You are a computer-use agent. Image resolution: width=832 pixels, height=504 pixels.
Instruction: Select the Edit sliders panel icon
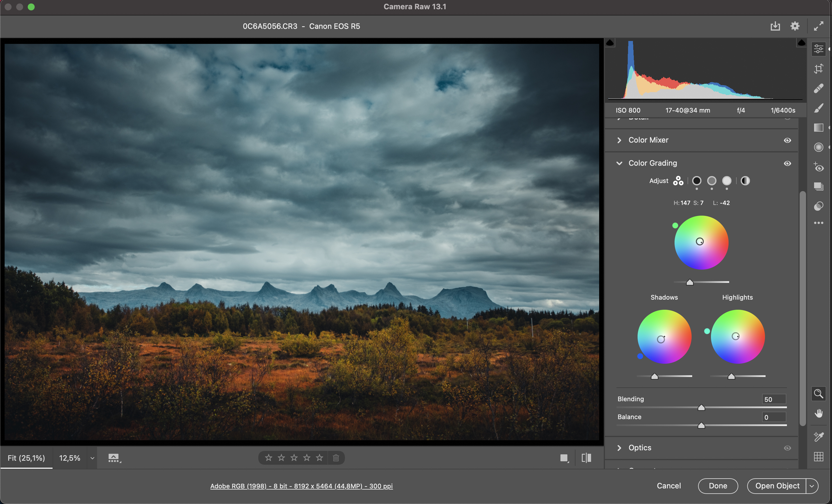pos(818,49)
